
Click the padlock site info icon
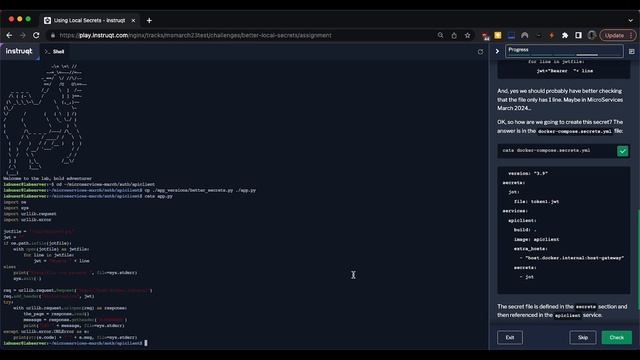pos(53,36)
